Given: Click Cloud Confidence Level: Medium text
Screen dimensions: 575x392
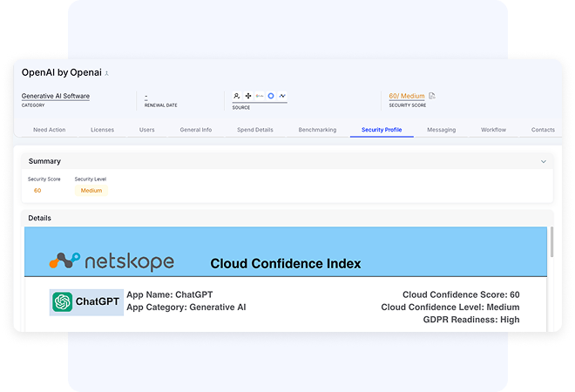Looking at the screenshot, I should click(x=450, y=308).
